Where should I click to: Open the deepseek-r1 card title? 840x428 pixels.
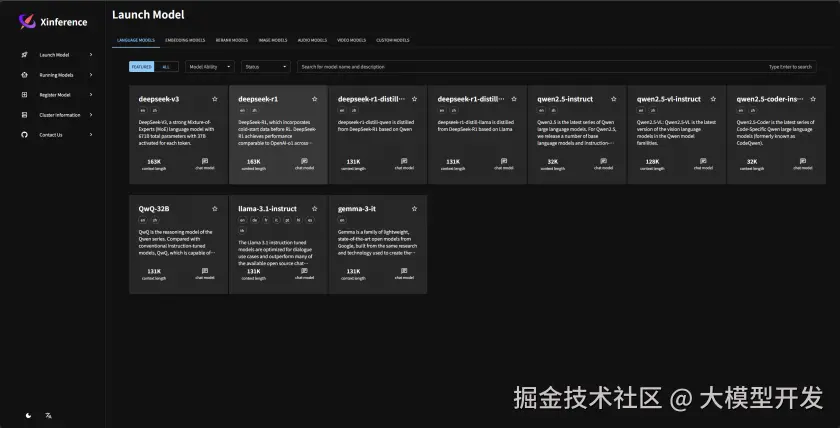tap(258, 99)
